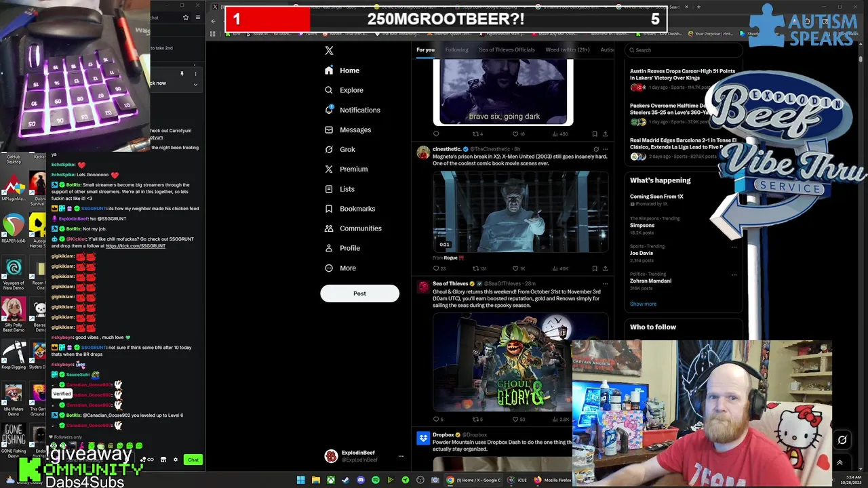Click the browser page vertical scrollbar
Screen dimensions: 868x488
(x=861, y=60)
